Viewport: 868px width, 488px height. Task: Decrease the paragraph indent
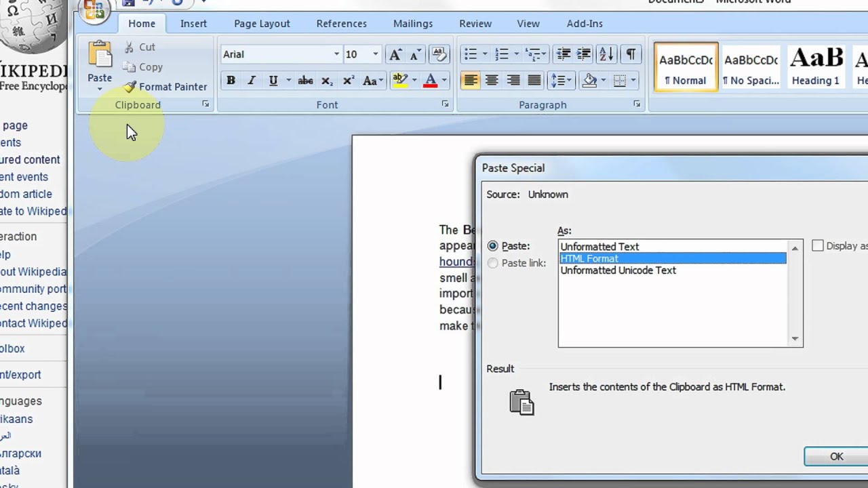point(563,54)
